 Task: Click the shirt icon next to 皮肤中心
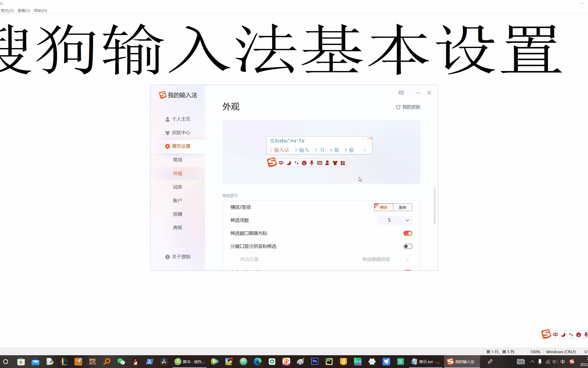pyautogui.click(x=167, y=133)
